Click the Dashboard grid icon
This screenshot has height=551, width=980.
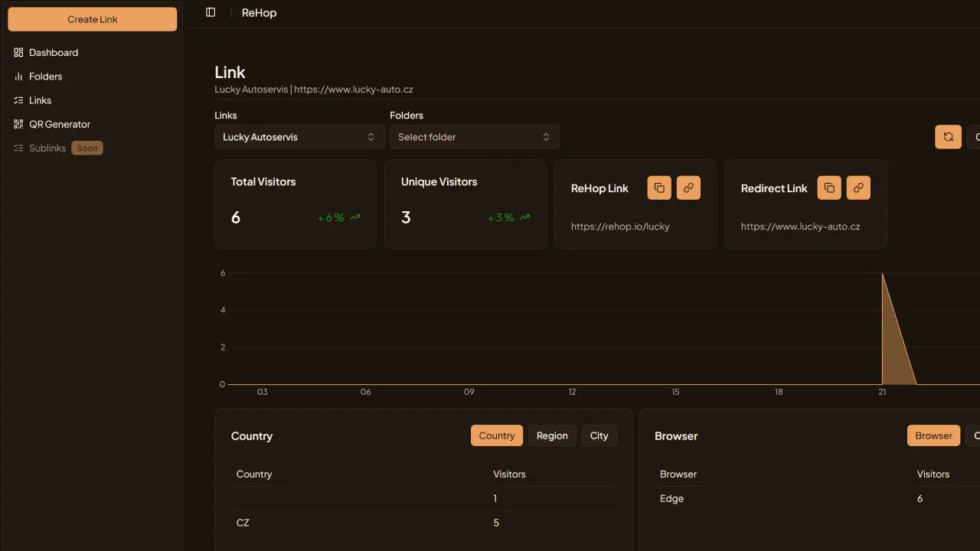(x=18, y=53)
